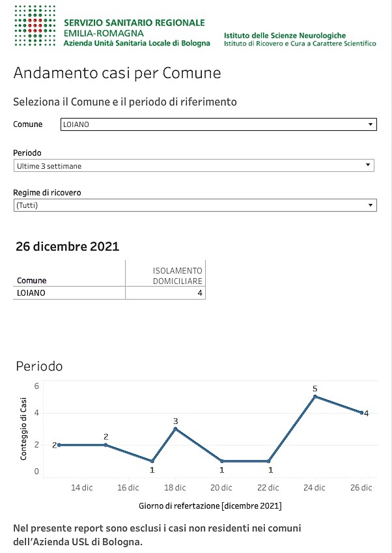This screenshot has width=392, height=553.
Task: Click the Giorno di refertazione axis title
Action: 210,505
